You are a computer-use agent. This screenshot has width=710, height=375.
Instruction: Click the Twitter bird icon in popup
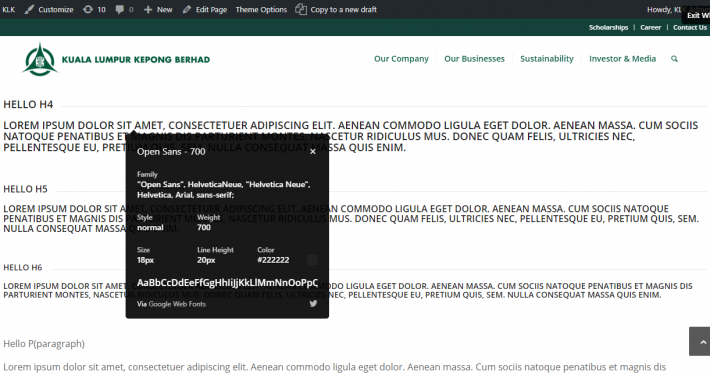(313, 304)
